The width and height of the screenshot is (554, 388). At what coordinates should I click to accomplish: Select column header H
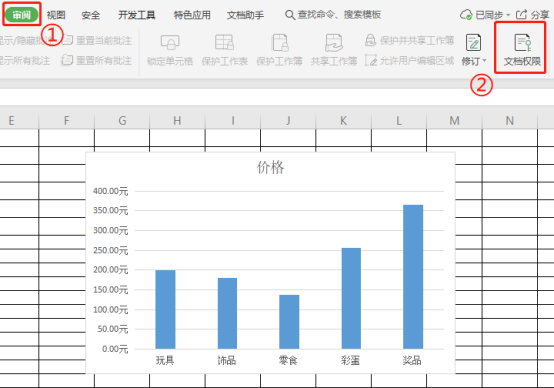pos(177,121)
